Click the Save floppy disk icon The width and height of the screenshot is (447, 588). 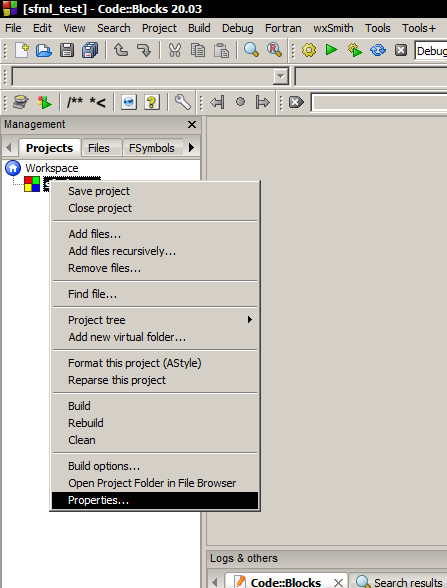67,50
